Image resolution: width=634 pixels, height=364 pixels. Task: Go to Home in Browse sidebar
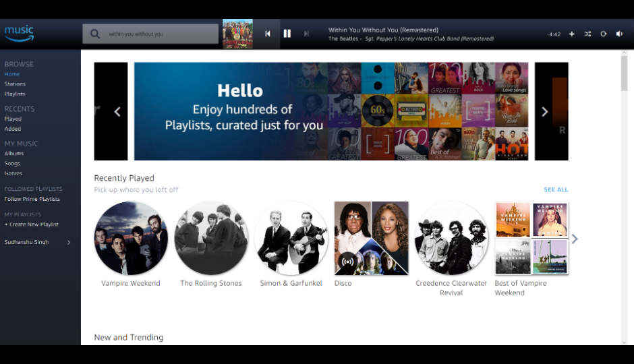point(12,74)
